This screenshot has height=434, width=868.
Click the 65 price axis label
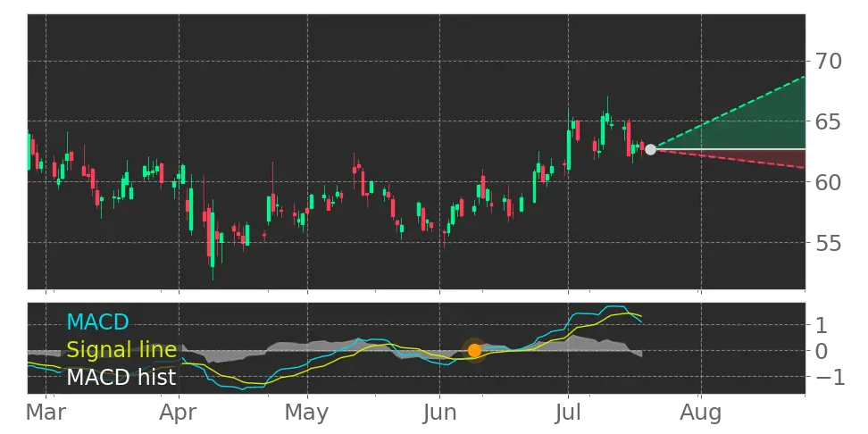pyautogui.click(x=828, y=121)
